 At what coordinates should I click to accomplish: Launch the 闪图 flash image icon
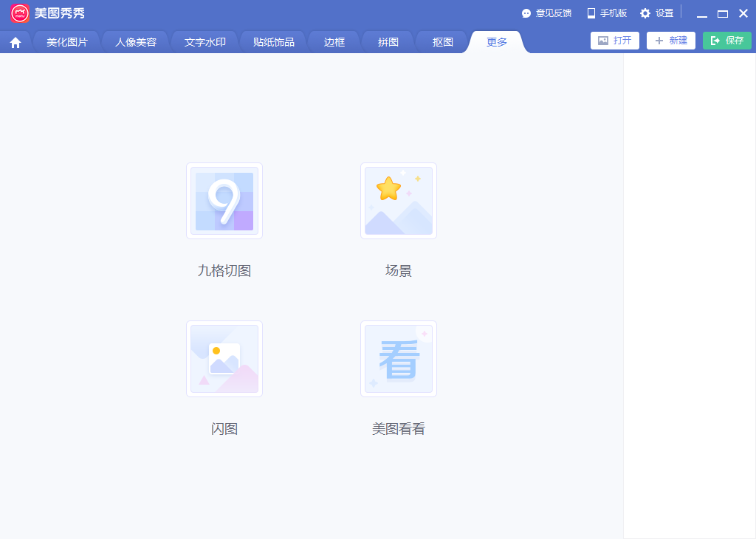(x=224, y=359)
